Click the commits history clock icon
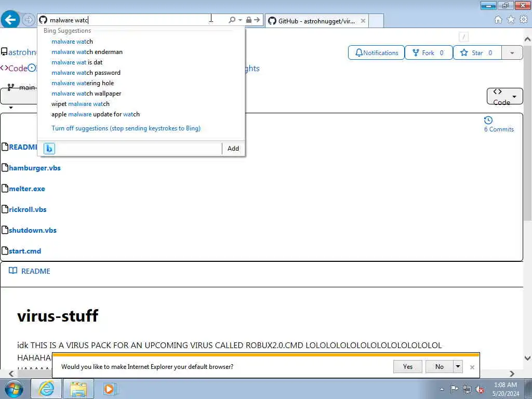The width and height of the screenshot is (532, 399). pyautogui.click(x=488, y=120)
